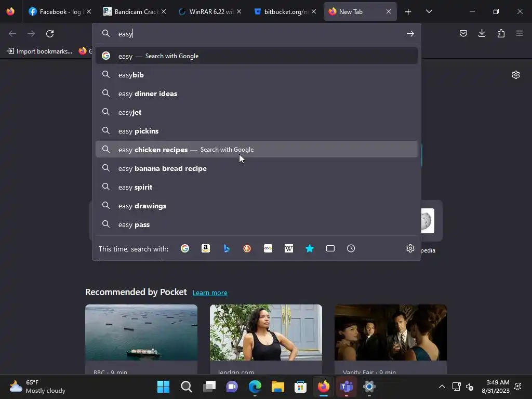Open the BBC ships article thumbnail
The image size is (532, 399).
click(x=141, y=332)
